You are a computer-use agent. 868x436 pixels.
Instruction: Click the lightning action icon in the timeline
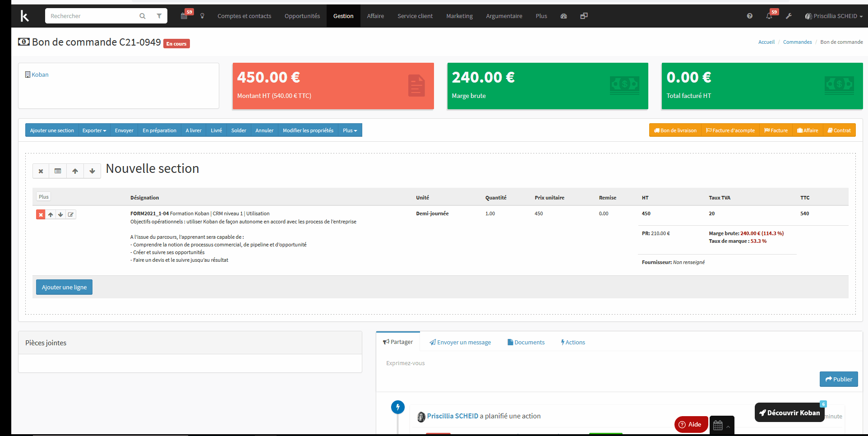tap(397, 407)
